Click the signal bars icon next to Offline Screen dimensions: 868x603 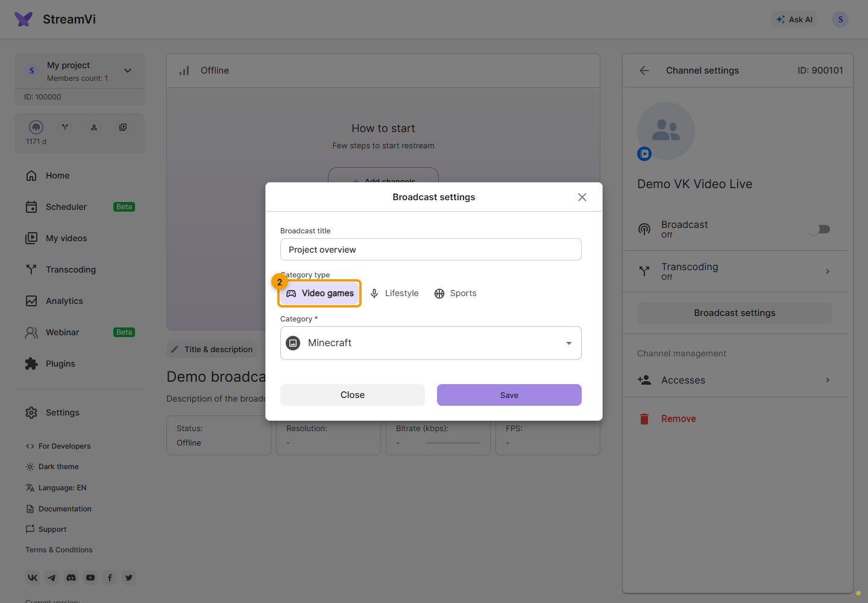tap(184, 71)
